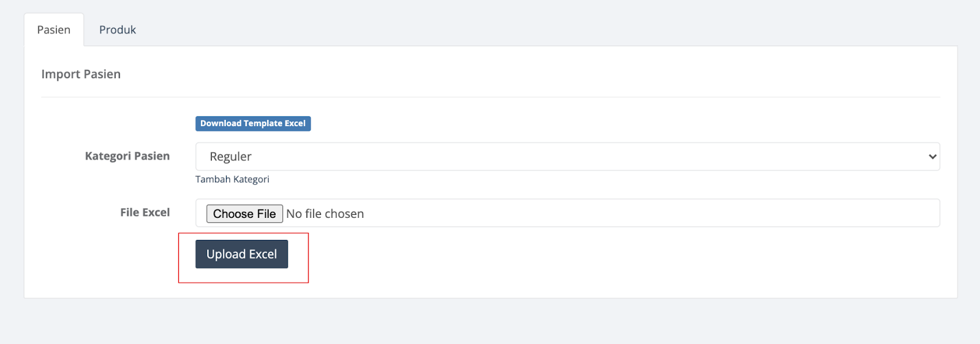
Task: Show patient category options in the Reguler combo box
Action: pos(568,157)
